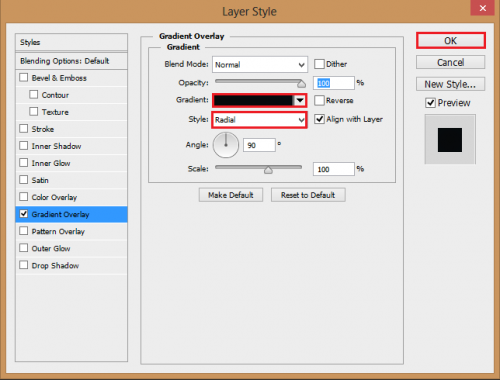Viewport: 500px width, 380px height.
Task: Open the Blend Mode dropdown
Action: coord(260,65)
